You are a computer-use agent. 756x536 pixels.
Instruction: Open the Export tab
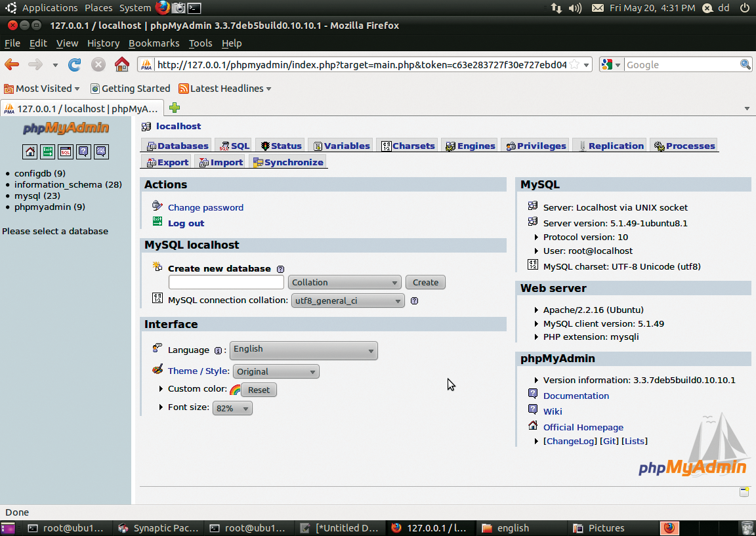[x=167, y=161]
